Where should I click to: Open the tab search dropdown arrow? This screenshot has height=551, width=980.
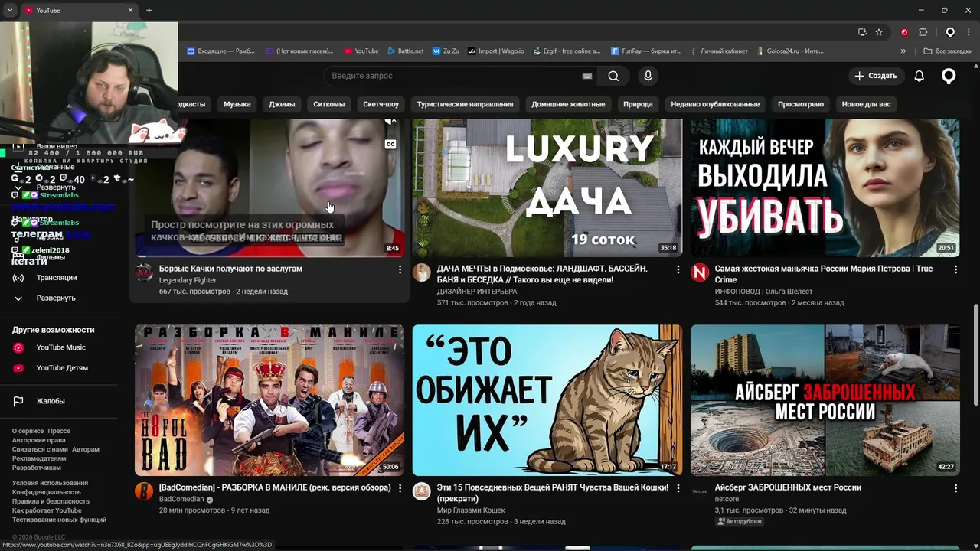10,10
